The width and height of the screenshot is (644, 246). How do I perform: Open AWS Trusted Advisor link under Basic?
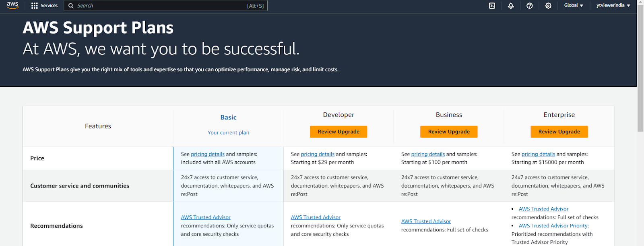[x=206, y=217]
